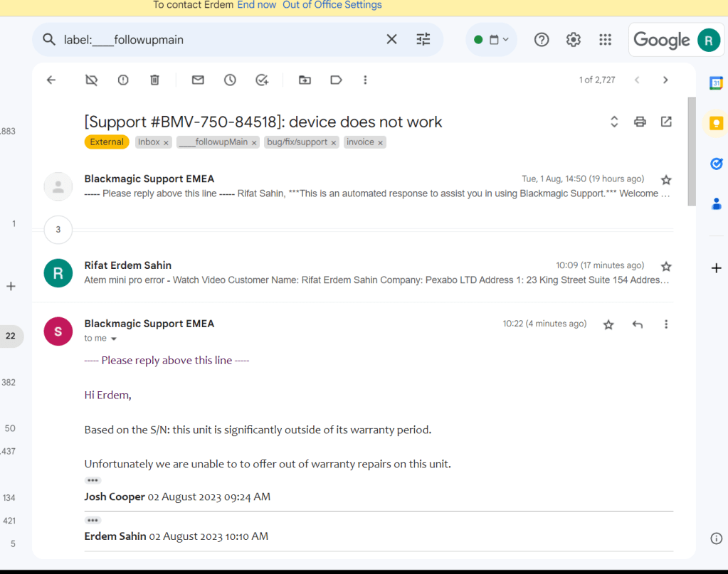728x574 pixels.
Task: Show trimmed content above Josh Cooper
Action: click(93, 480)
